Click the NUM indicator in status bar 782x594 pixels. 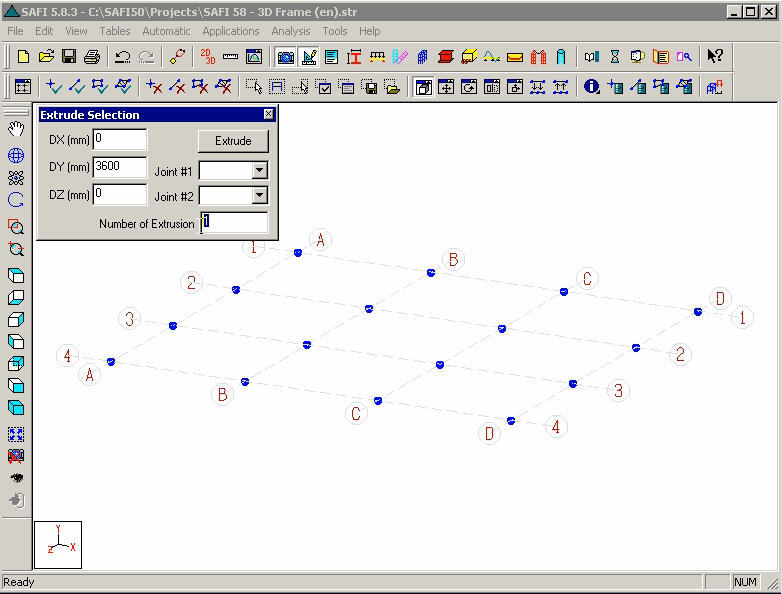coord(745,582)
